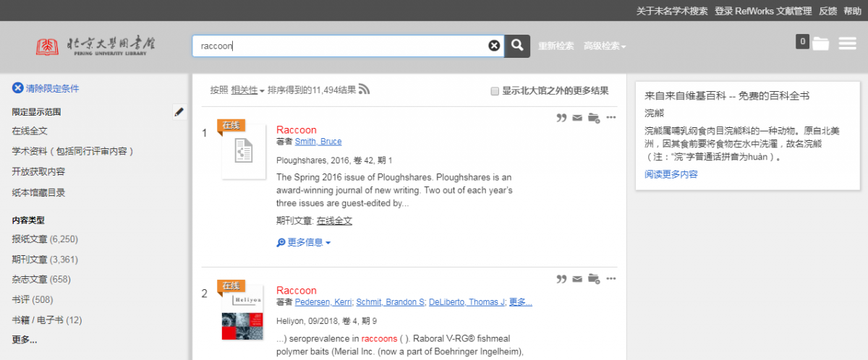868x360 pixels.
Task: Open the 高级检索 dropdown
Action: 605,46
